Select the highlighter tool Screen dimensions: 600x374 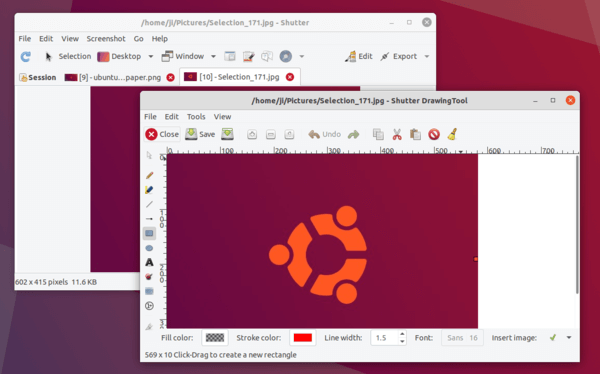[x=149, y=190]
